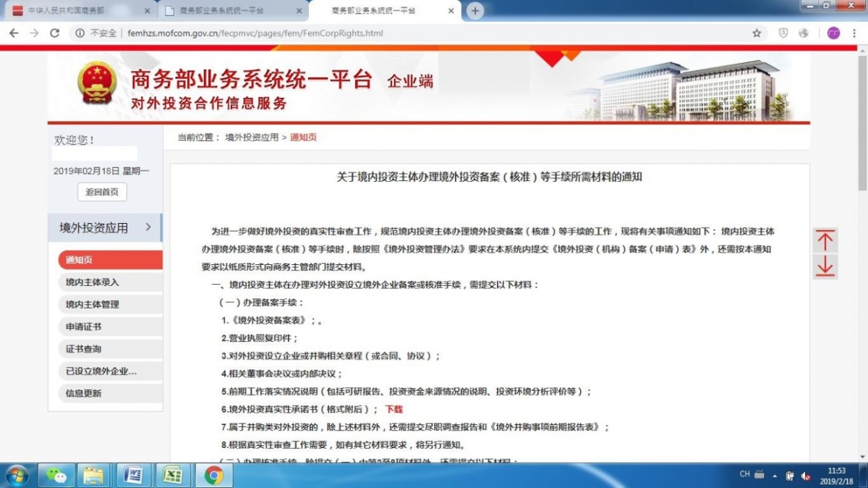This screenshot has height=488, width=868.
Task: Open File Explorer from the taskbar
Action: 94,475
